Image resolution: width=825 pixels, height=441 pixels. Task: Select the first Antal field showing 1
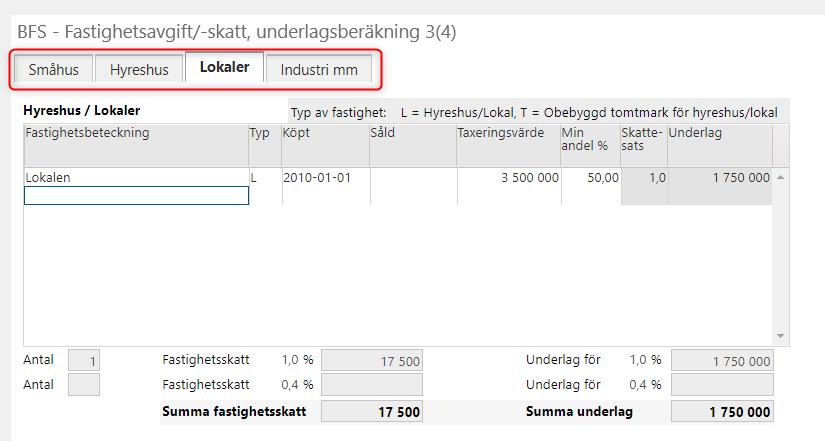click(x=84, y=360)
